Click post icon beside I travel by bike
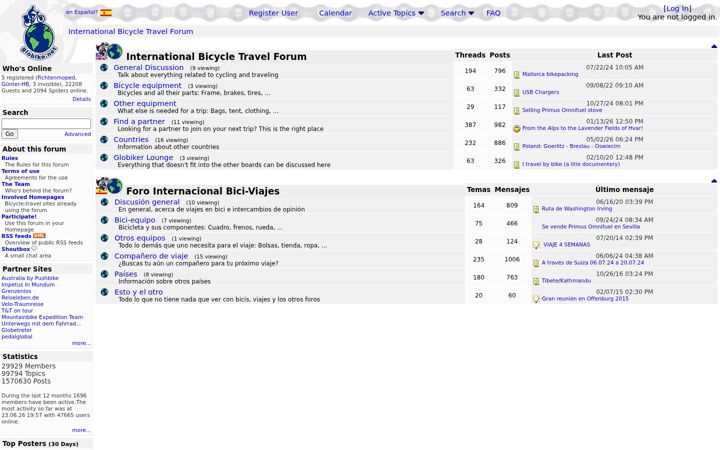The height and width of the screenshot is (450, 720). coord(517,164)
